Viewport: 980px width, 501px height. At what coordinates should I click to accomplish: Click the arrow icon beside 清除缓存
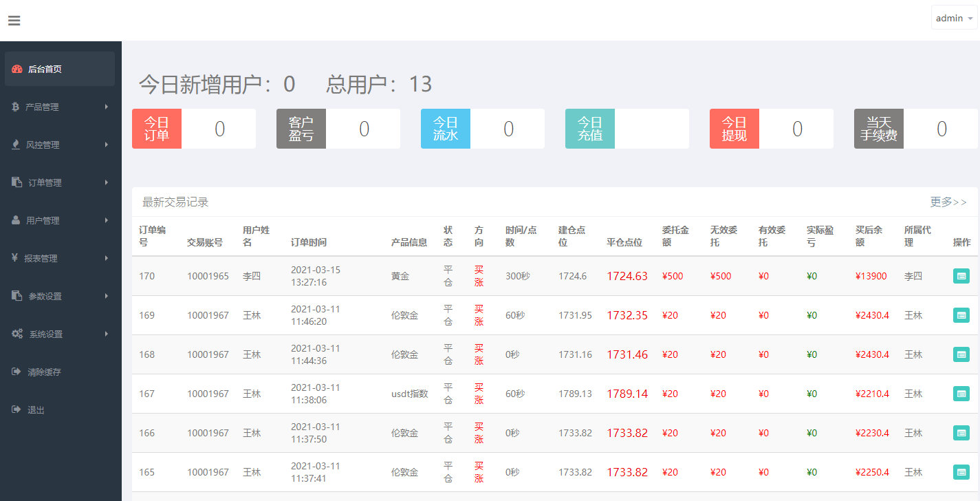pos(17,372)
